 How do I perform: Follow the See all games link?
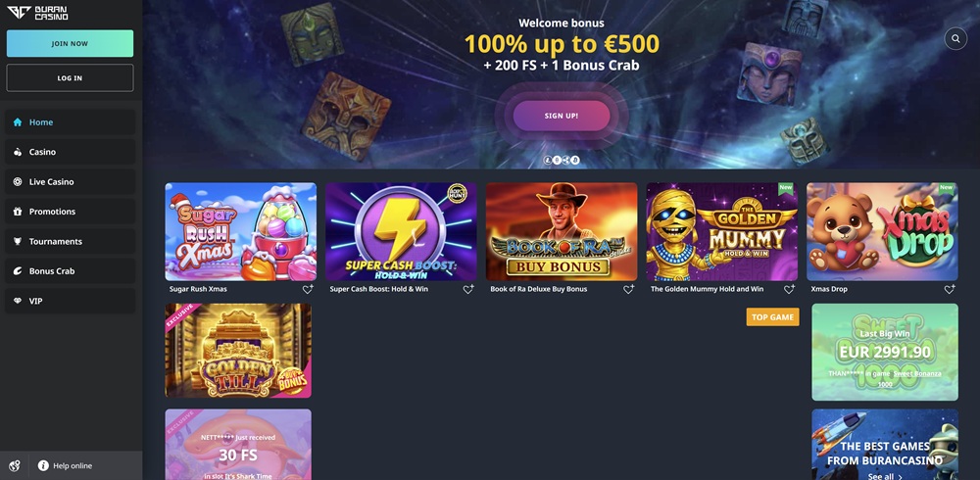point(885,477)
